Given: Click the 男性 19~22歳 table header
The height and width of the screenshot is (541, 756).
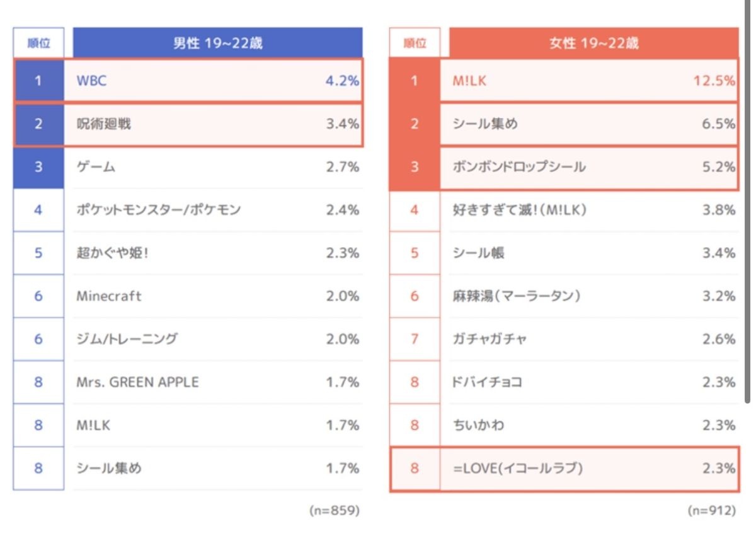Looking at the screenshot, I should click(217, 43).
